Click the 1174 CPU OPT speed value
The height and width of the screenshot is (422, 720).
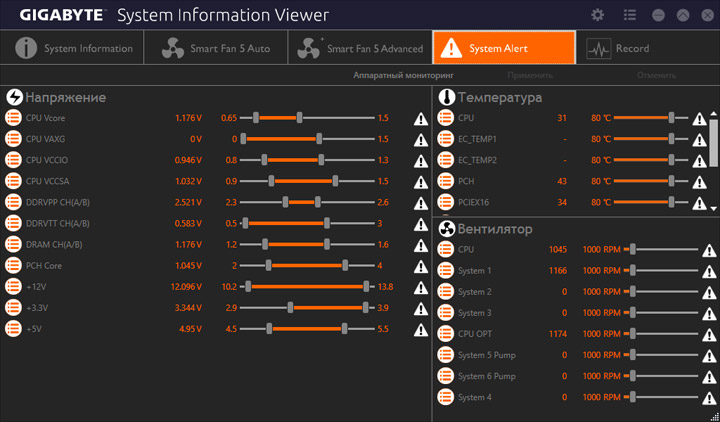point(557,334)
